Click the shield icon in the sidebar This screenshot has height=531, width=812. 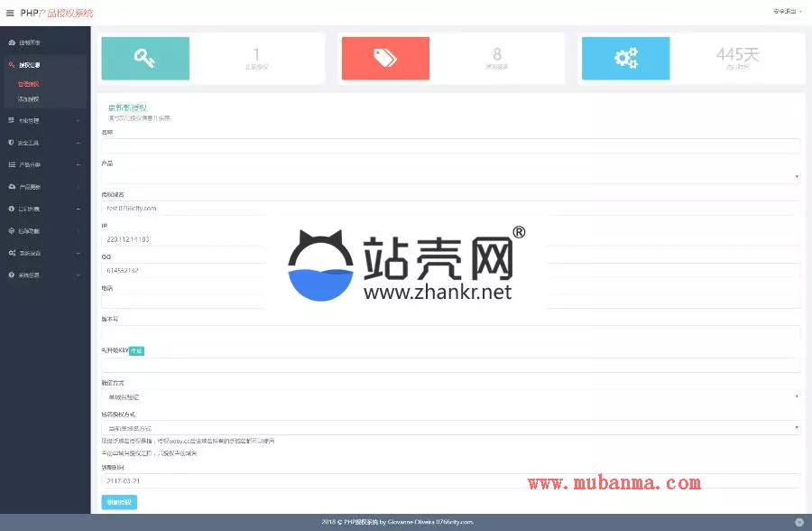pos(12,143)
